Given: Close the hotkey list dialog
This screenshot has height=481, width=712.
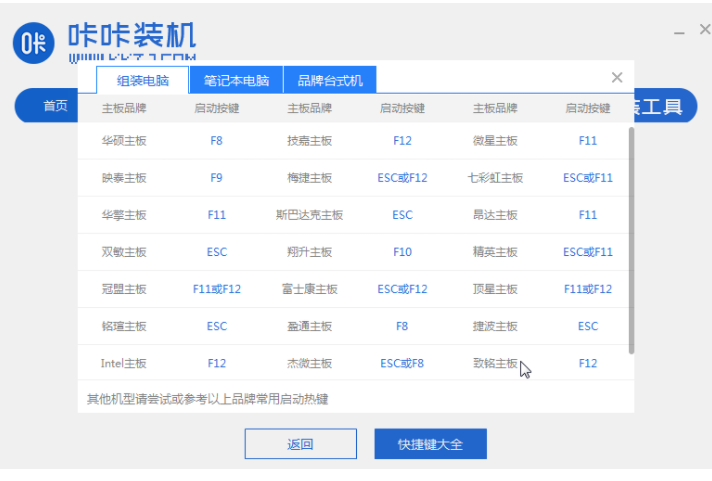Looking at the screenshot, I should (x=617, y=78).
